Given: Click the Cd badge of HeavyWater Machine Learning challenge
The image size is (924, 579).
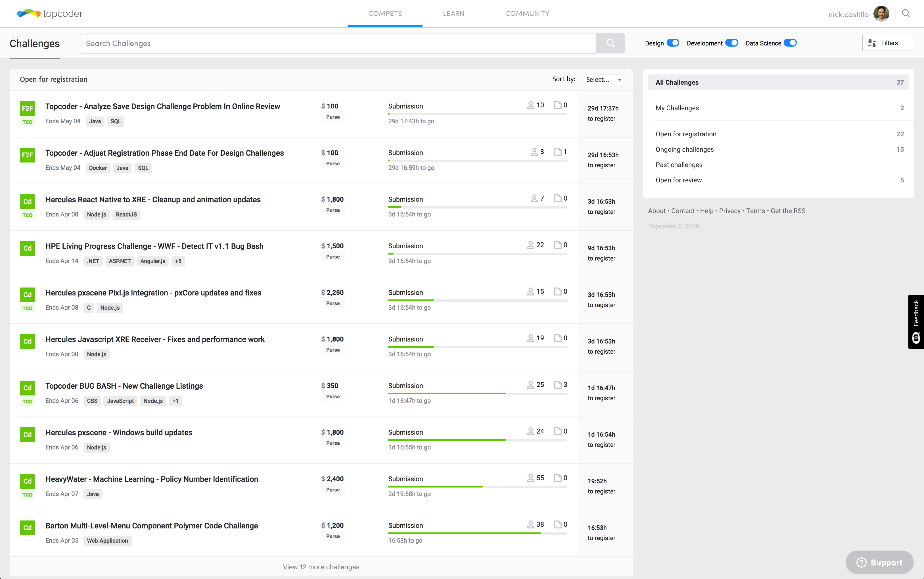Looking at the screenshot, I should tap(28, 481).
